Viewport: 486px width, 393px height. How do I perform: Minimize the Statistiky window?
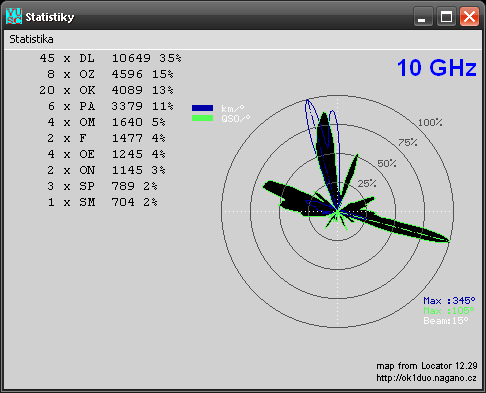(423, 16)
